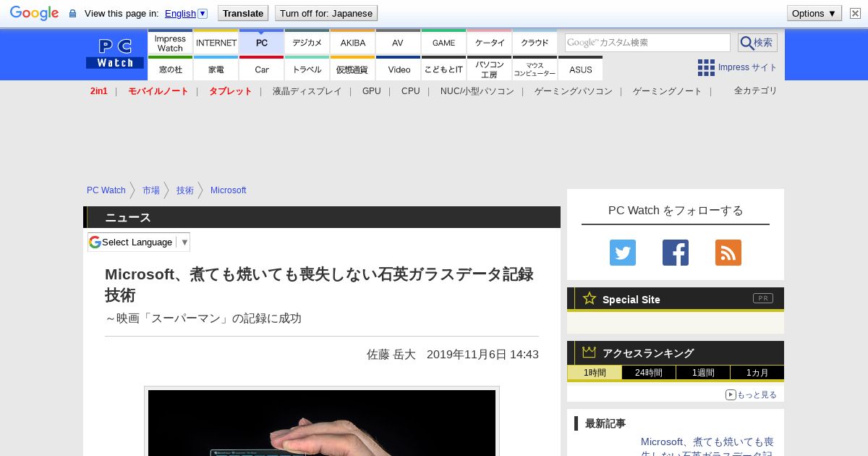Click the PC Watch breadcrumb link
Screen dimensions: 868x456
pos(106,190)
